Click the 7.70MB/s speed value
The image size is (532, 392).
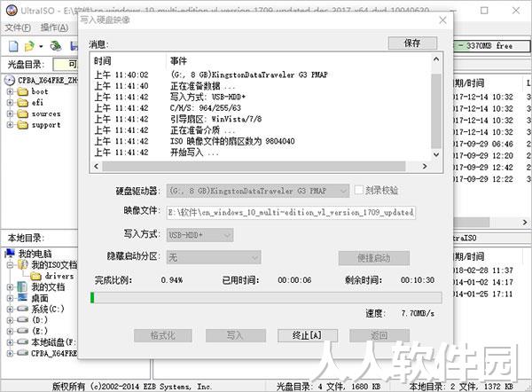(x=418, y=313)
